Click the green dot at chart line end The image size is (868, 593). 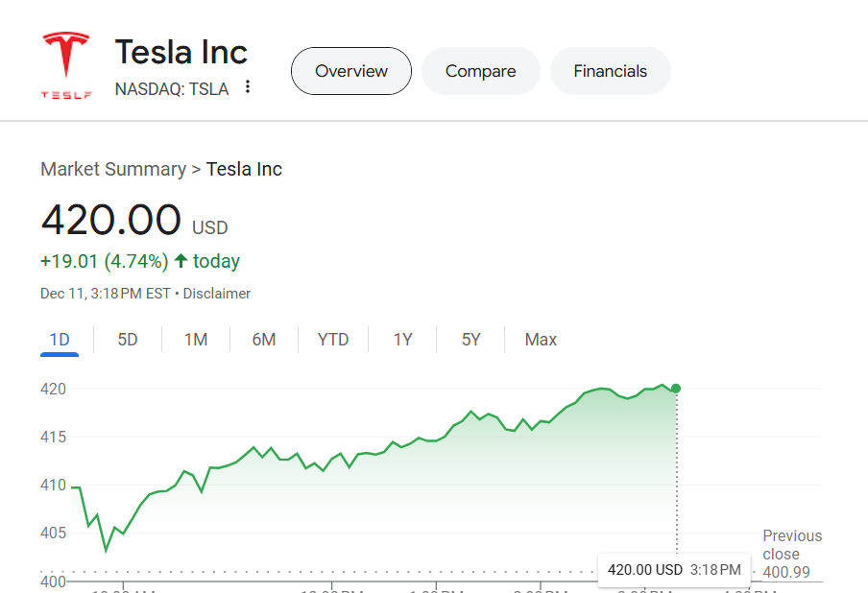pyautogui.click(x=676, y=389)
